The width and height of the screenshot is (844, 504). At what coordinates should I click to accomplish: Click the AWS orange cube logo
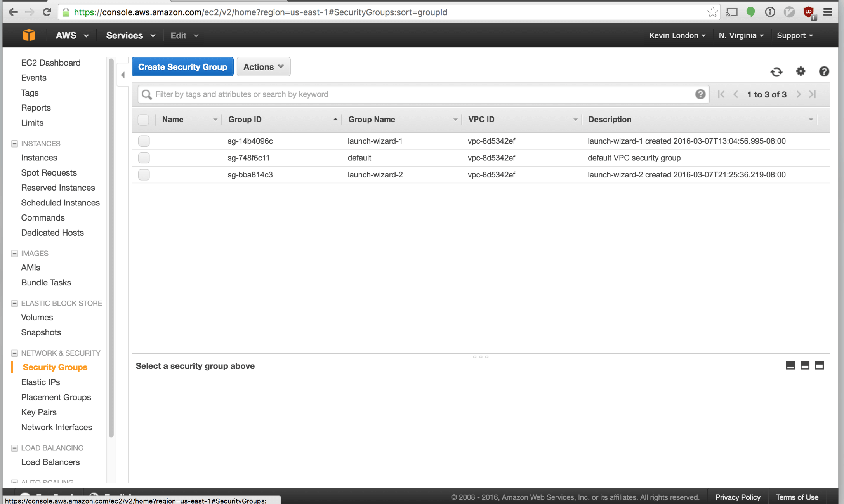tap(29, 35)
